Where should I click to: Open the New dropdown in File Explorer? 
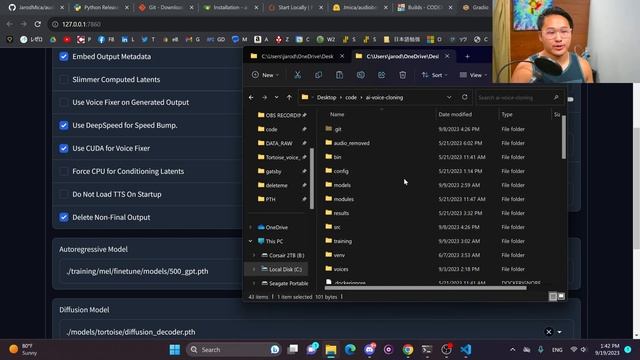point(265,75)
